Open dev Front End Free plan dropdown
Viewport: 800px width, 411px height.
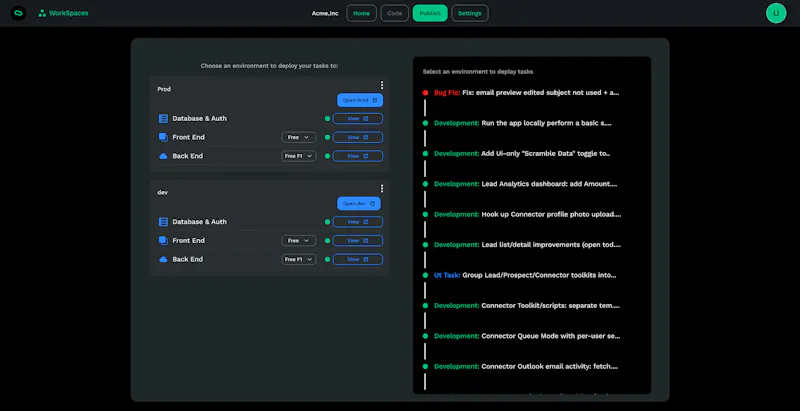[298, 241]
